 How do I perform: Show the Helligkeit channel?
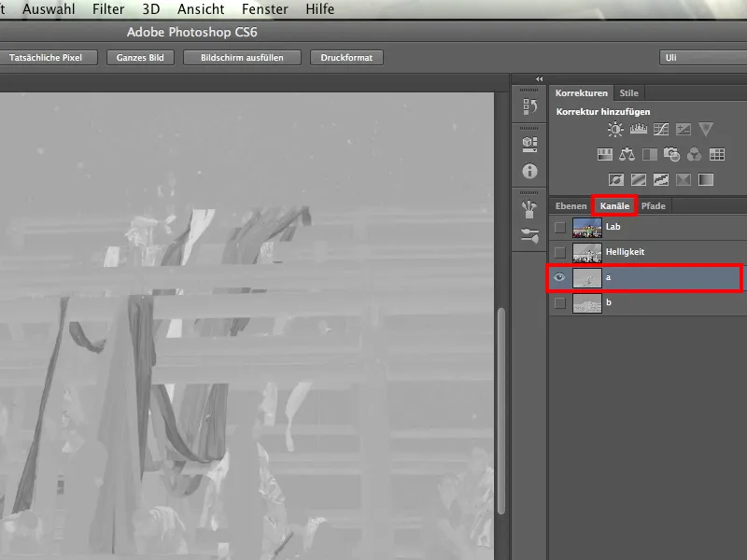559,252
